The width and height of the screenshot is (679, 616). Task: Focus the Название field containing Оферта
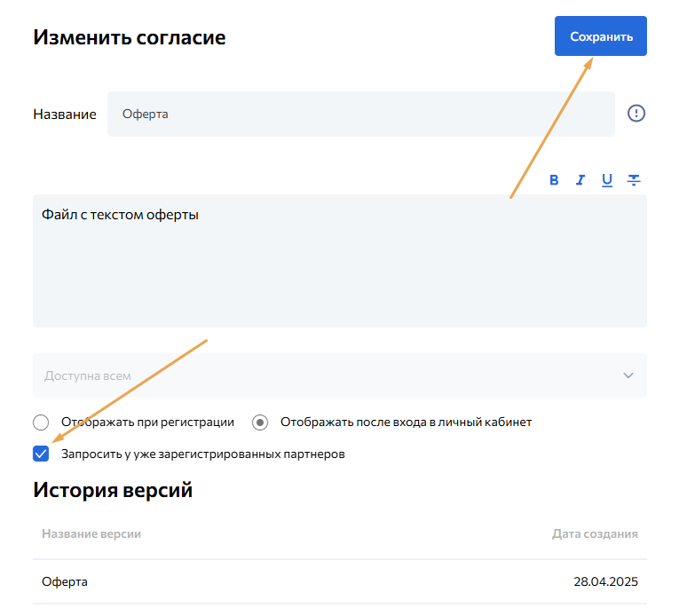click(x=360, y=115)
